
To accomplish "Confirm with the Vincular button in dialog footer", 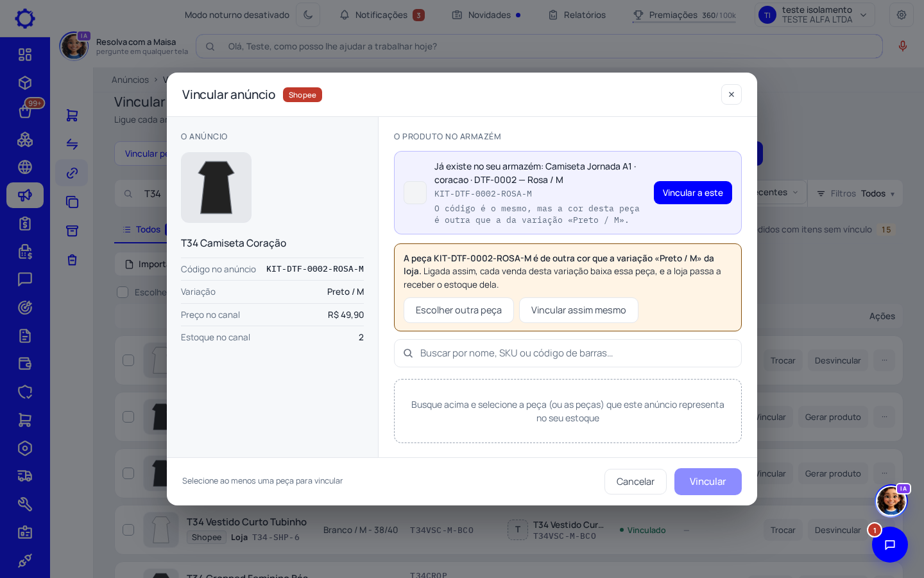I will coord(708,482).
